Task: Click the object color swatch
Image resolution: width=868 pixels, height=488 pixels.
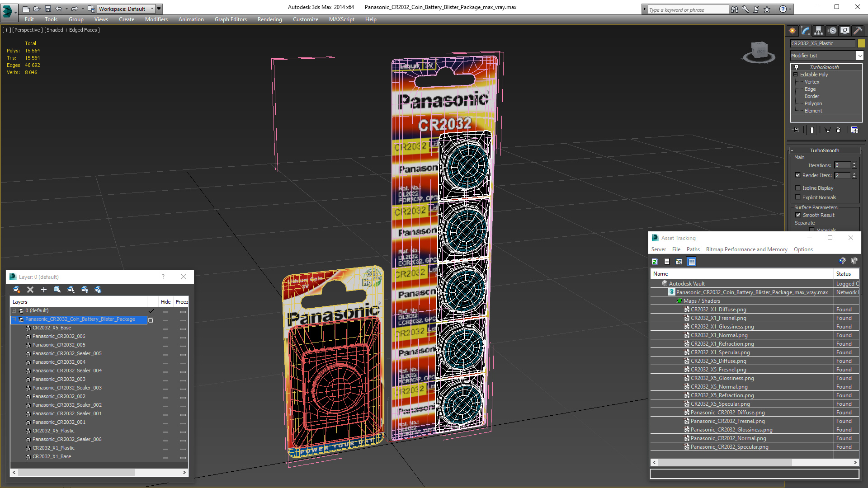Action: point(861,43)
